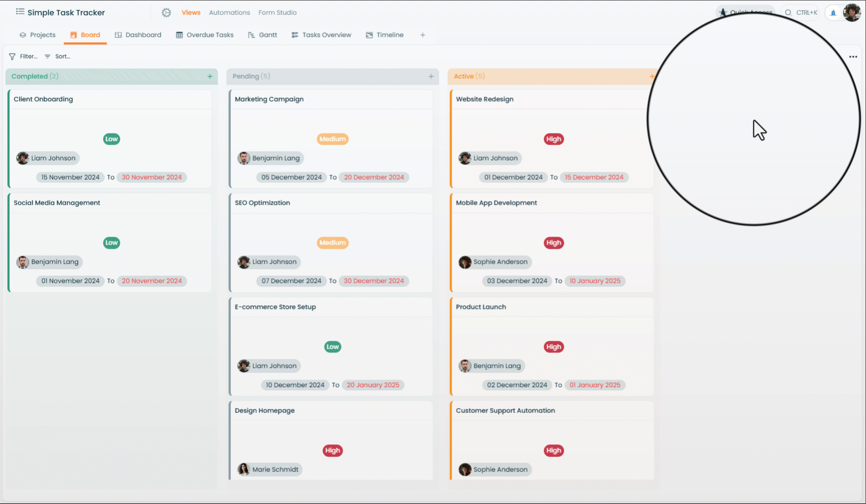Open the Overdue Tasks tab
This screenshot has height=504, width=866.
[x=205, y=35]
